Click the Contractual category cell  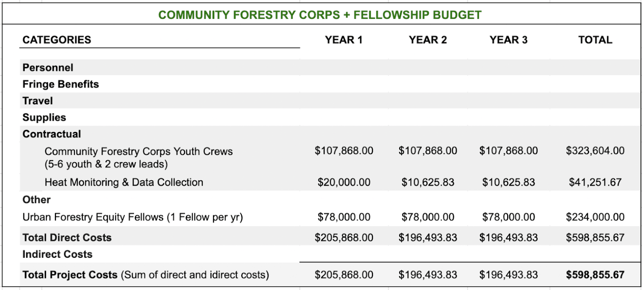click(52, 134)
